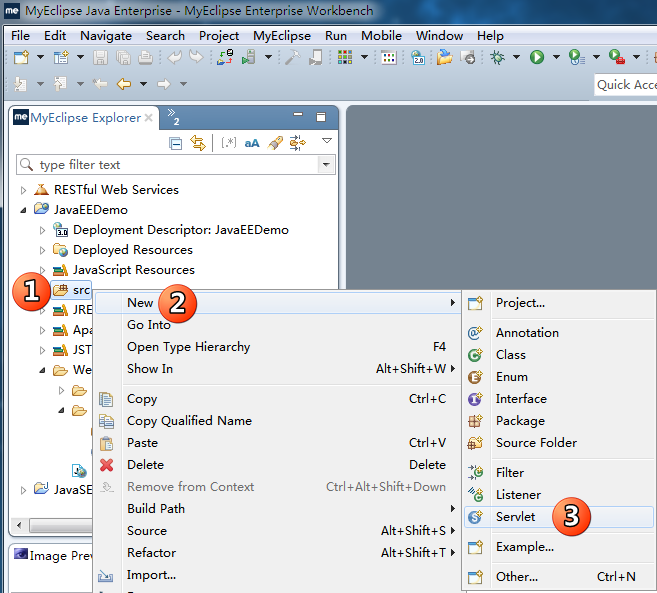
Task: Click the Quick Access search box
Action: point(626,85)
